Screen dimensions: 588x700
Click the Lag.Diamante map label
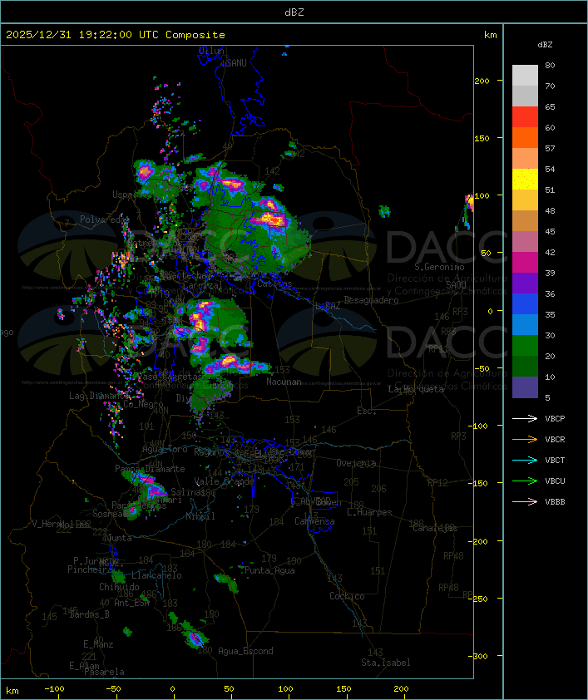[x=99, y=396]
